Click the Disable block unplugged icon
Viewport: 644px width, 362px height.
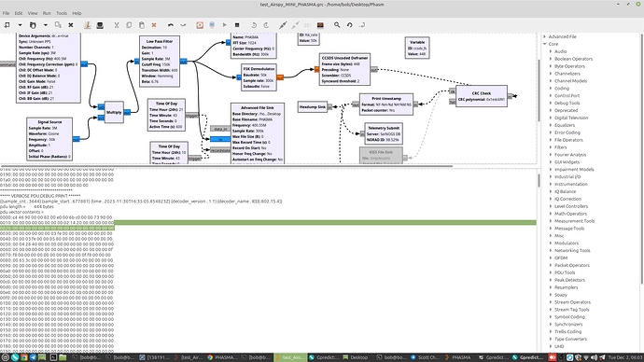pos(295,25)
